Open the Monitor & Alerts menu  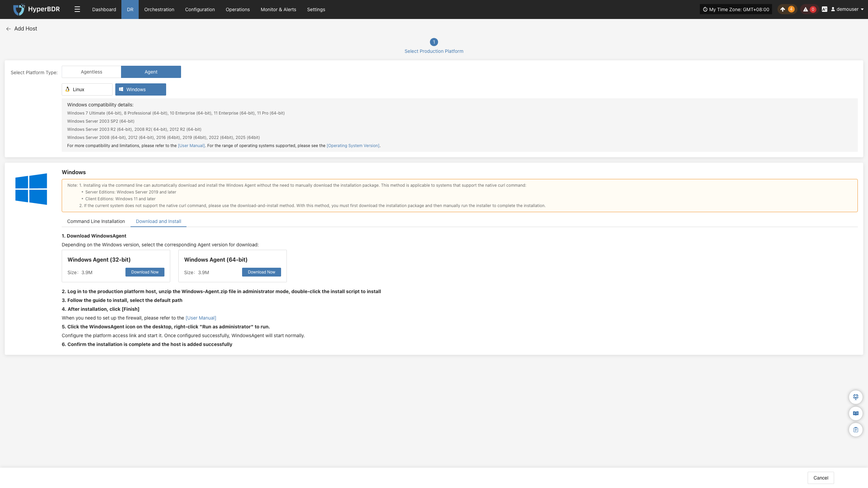278,9
